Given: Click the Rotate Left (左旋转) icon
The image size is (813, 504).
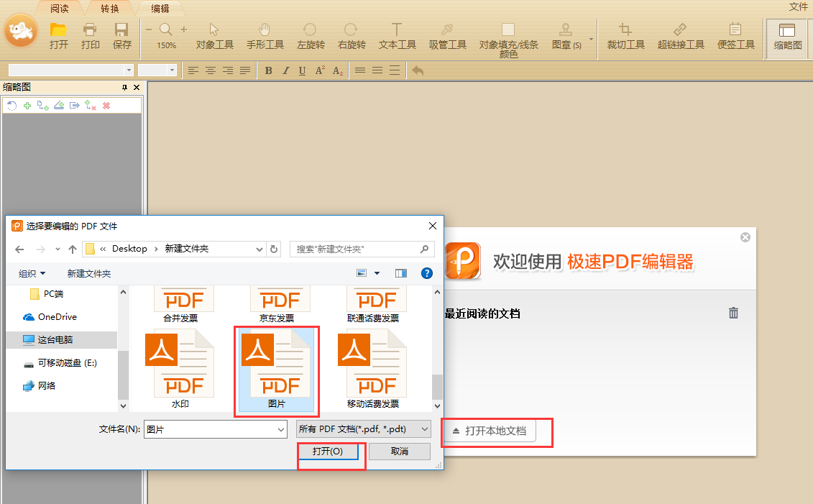Looking at the screenshot, I should [x=310, y=36].
